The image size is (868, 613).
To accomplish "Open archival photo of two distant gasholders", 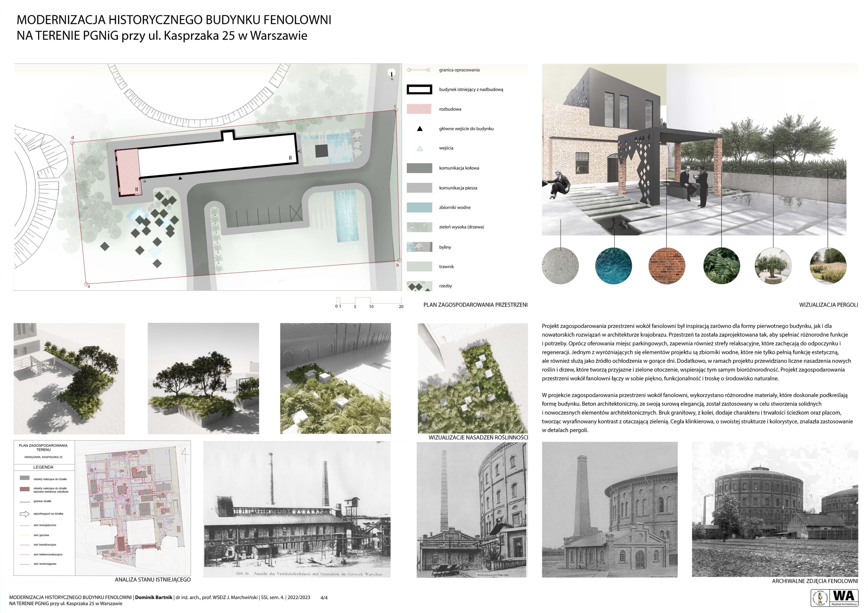I will [775, 510].
